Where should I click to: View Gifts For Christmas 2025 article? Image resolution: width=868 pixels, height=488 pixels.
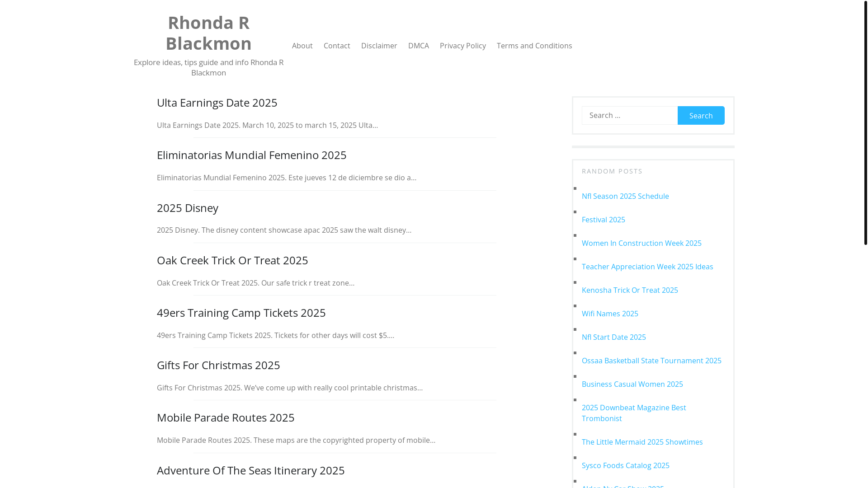click(x=218, y=365)
